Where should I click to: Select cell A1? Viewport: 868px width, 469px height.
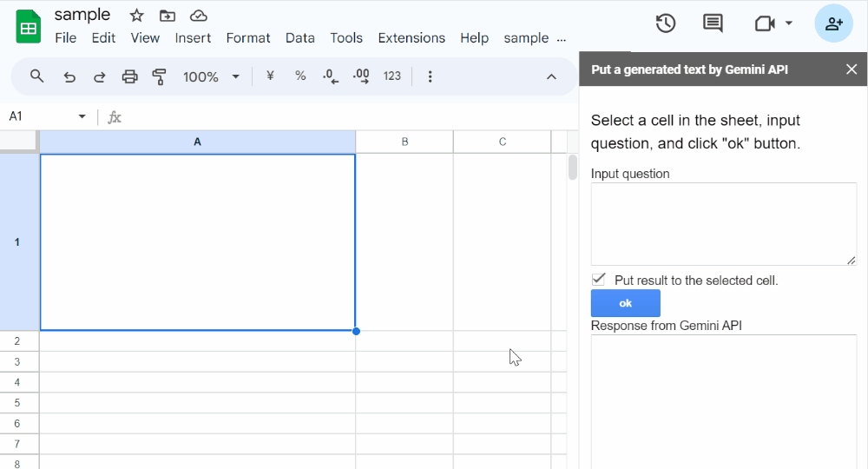click(x=198, y=242)
